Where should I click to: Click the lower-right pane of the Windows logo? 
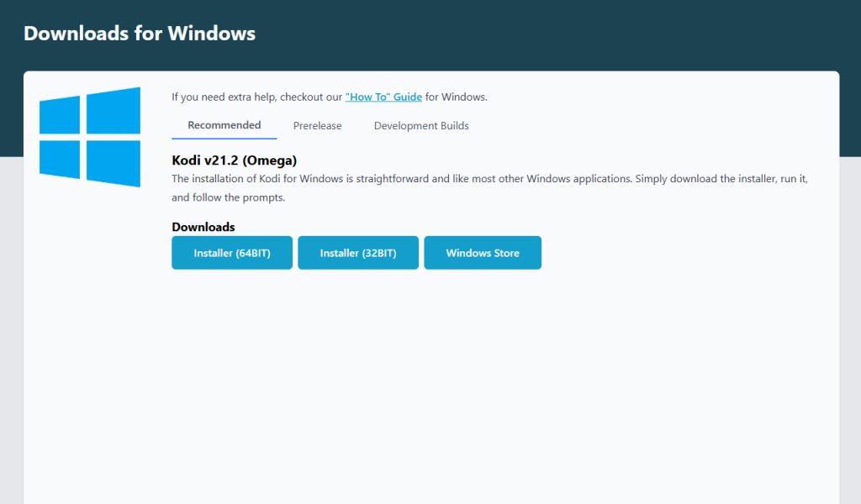[x=114, y=163]
